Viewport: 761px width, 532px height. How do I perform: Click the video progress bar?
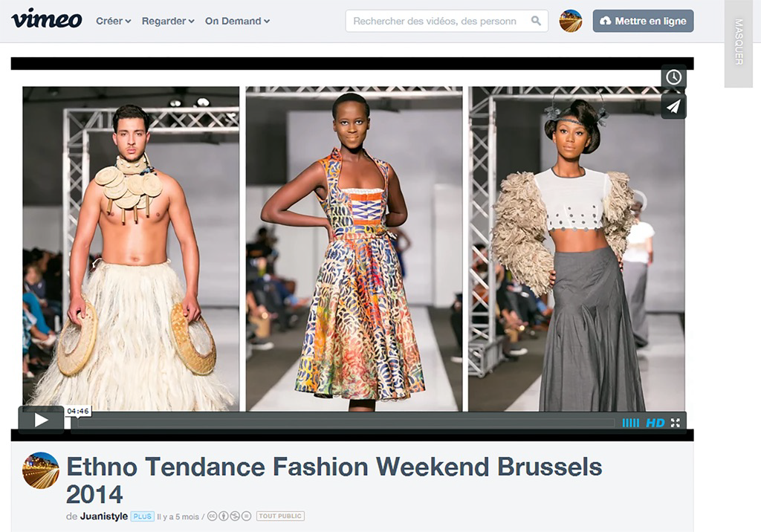coord(346,424)
